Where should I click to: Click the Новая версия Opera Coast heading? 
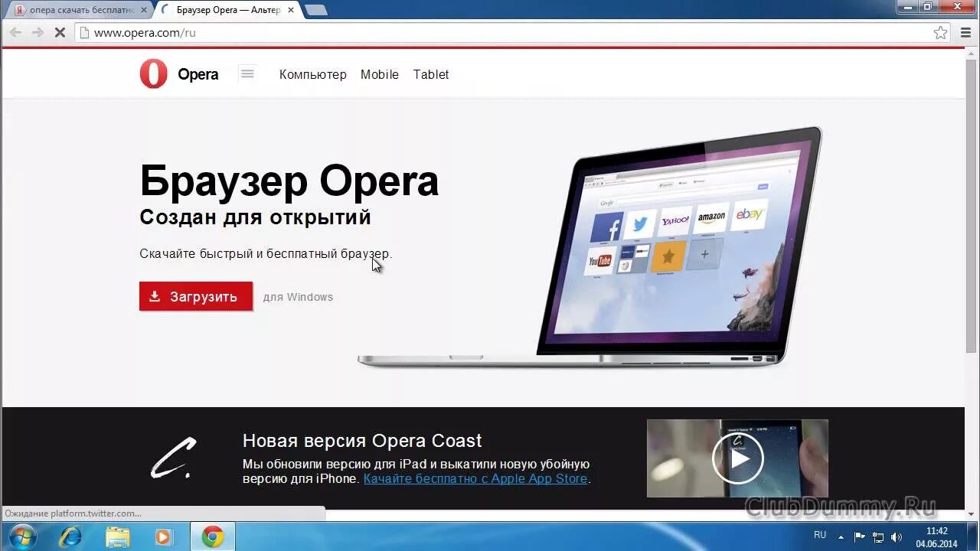tap(362, 441)
